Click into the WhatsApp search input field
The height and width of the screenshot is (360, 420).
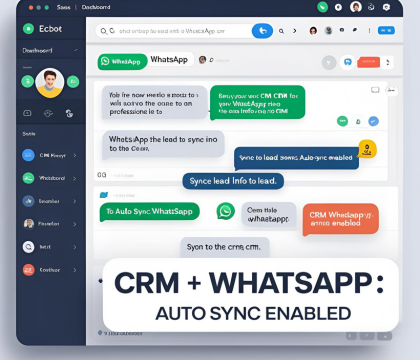(x=173, y=31)
